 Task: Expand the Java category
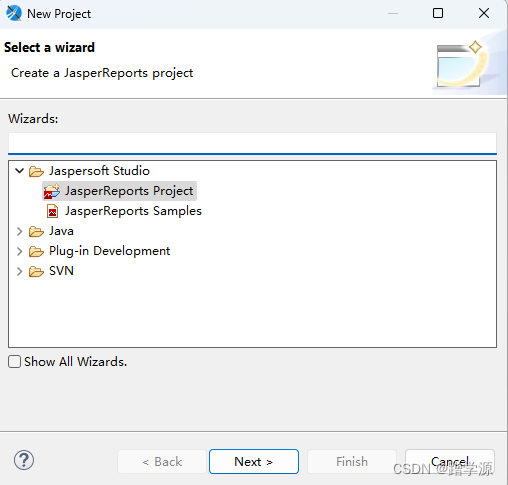point(20,231)
